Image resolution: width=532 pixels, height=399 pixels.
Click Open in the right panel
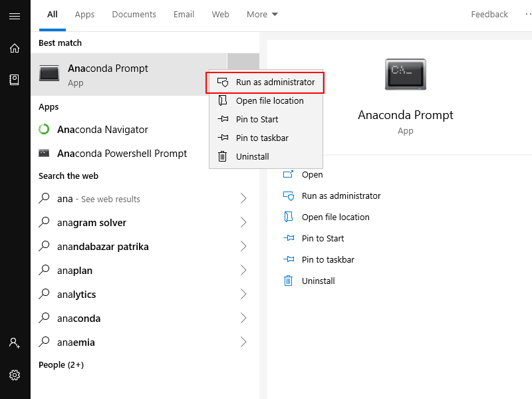(312, 175)
